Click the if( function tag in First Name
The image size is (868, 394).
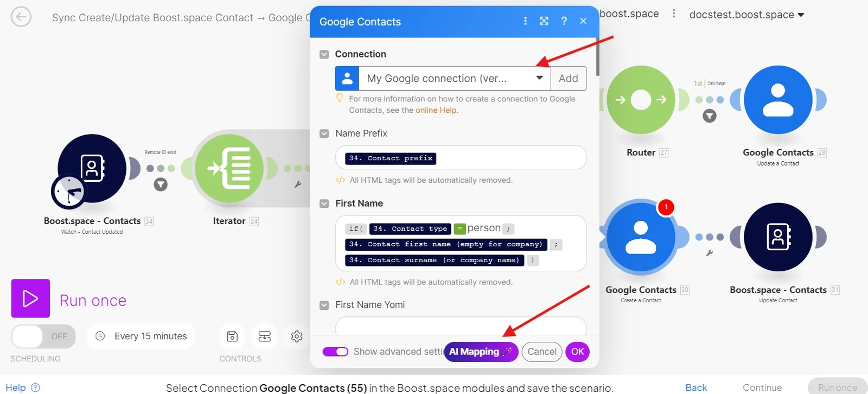(x=356, y=229)
